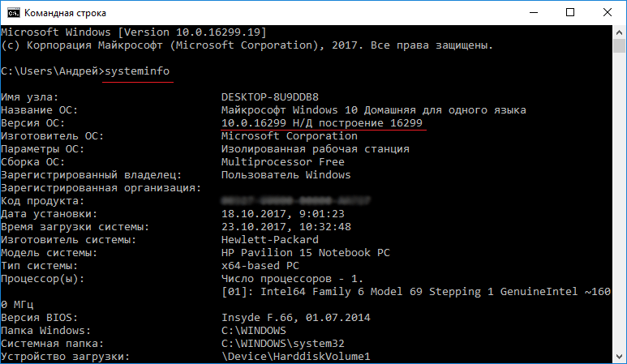Click host name value 'DESKTOP-8U9DDB8'
Screen dimensions: 627x364
(270, 97)
